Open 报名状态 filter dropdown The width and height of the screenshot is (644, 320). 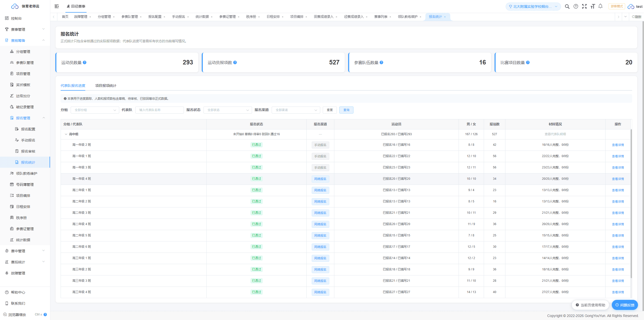tap(228, 110)
